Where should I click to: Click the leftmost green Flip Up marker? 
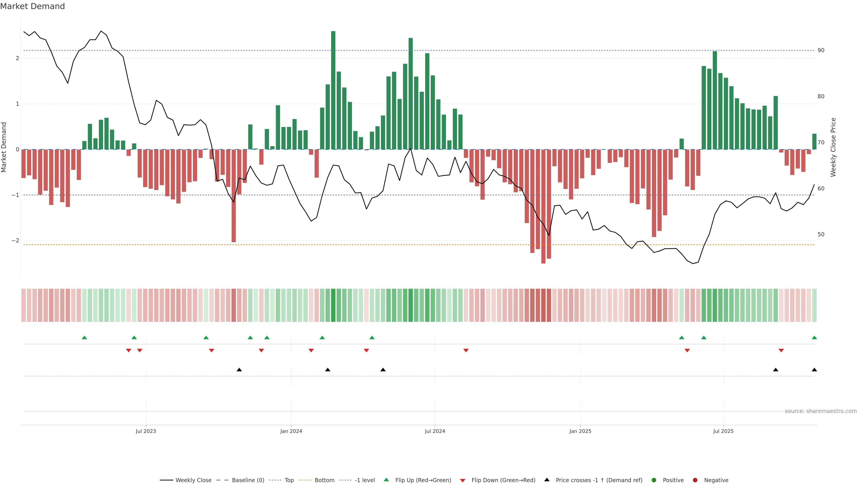(84, 338)
